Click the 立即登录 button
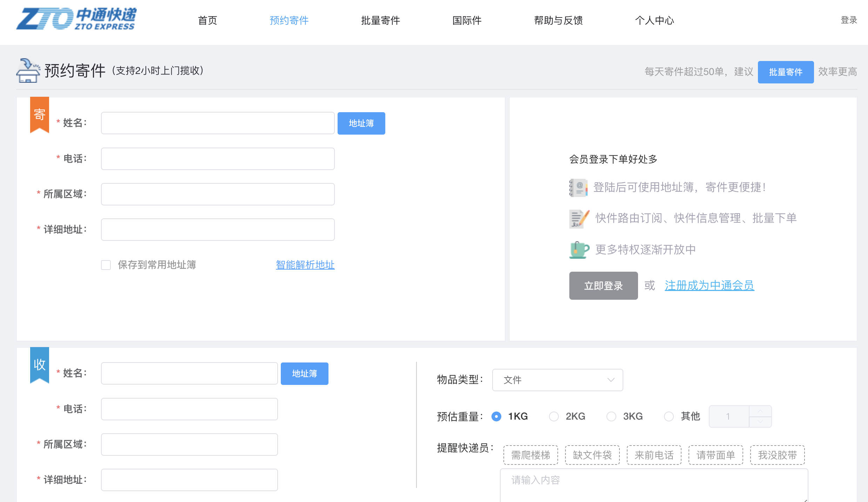The height and width of the screenshot is (502, 868). coord(603,286)
